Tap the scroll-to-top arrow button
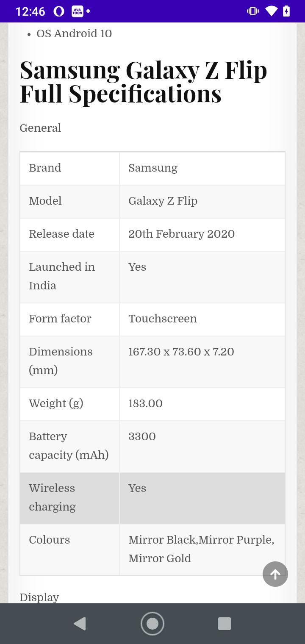The image size is (305, 644). coord(275,574)
